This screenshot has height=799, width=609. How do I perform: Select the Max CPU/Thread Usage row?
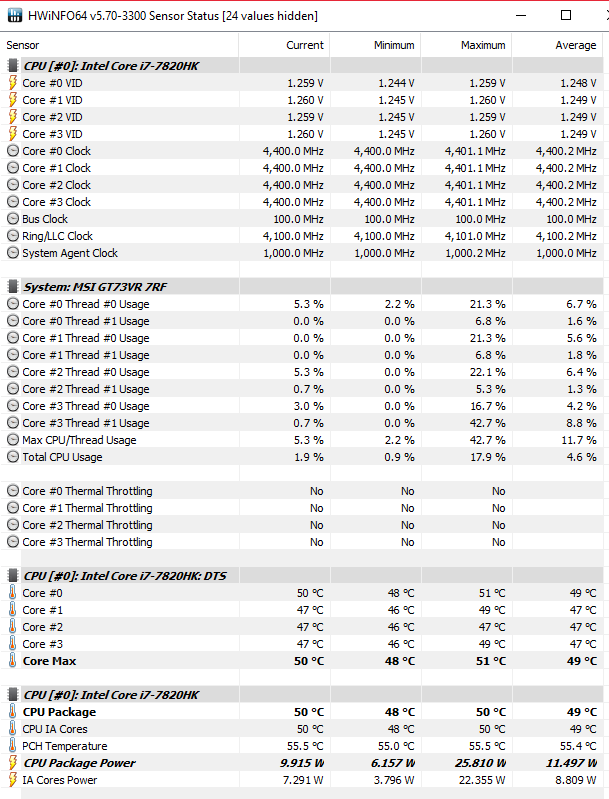pyautogui.click(x=302, y=440)
